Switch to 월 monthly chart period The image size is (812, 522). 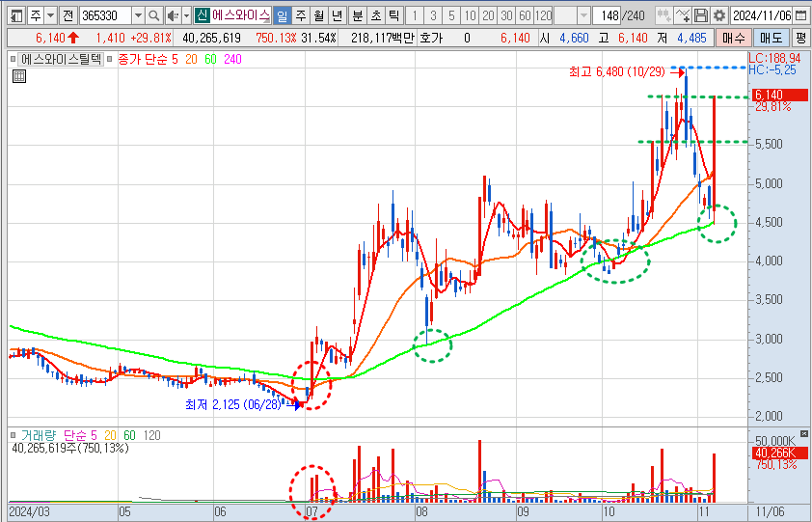point(319,16)
